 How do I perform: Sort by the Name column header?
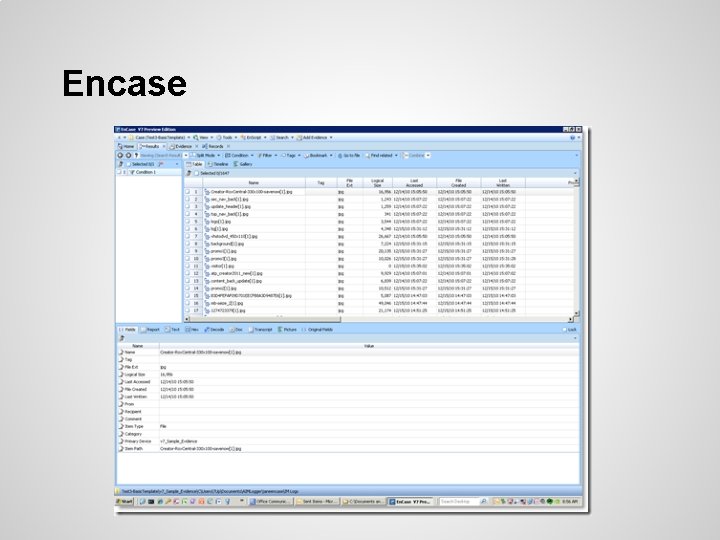(x=254, y=183)
